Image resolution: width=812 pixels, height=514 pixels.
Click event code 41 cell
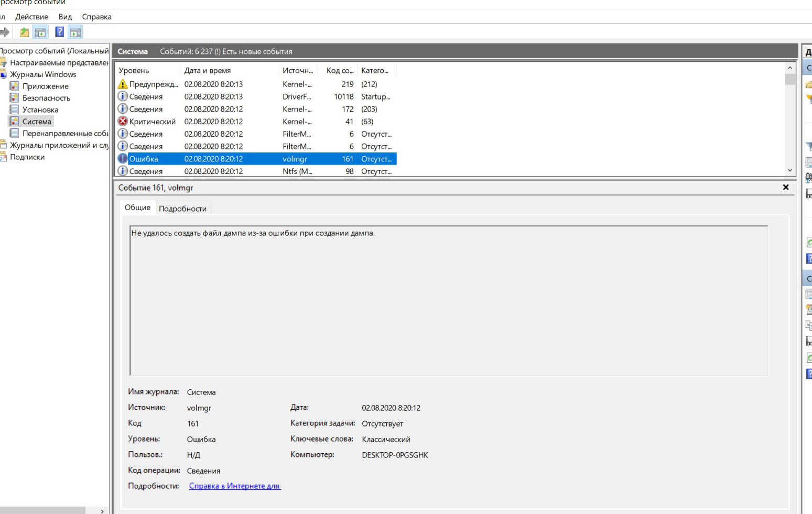[x=349, y=122]
